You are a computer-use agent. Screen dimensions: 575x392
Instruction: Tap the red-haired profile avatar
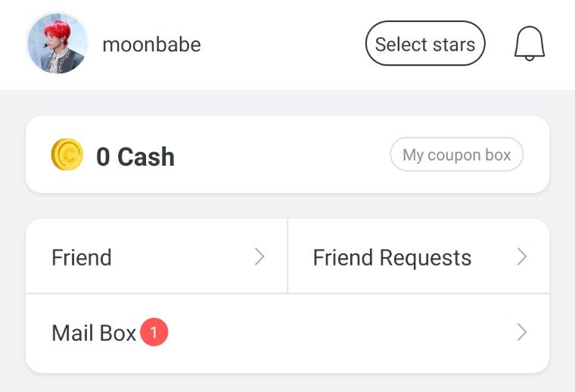pyautogui.click(x=57, y=44)
